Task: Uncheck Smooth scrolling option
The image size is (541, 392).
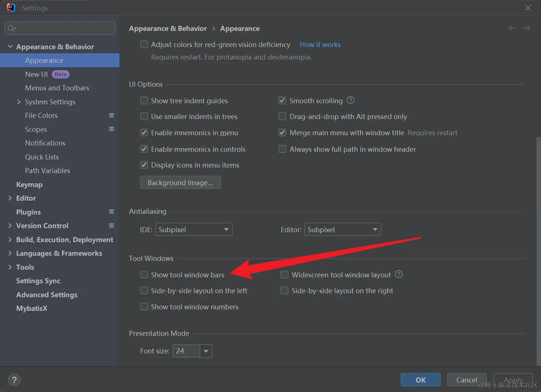Action: (282, 101)
